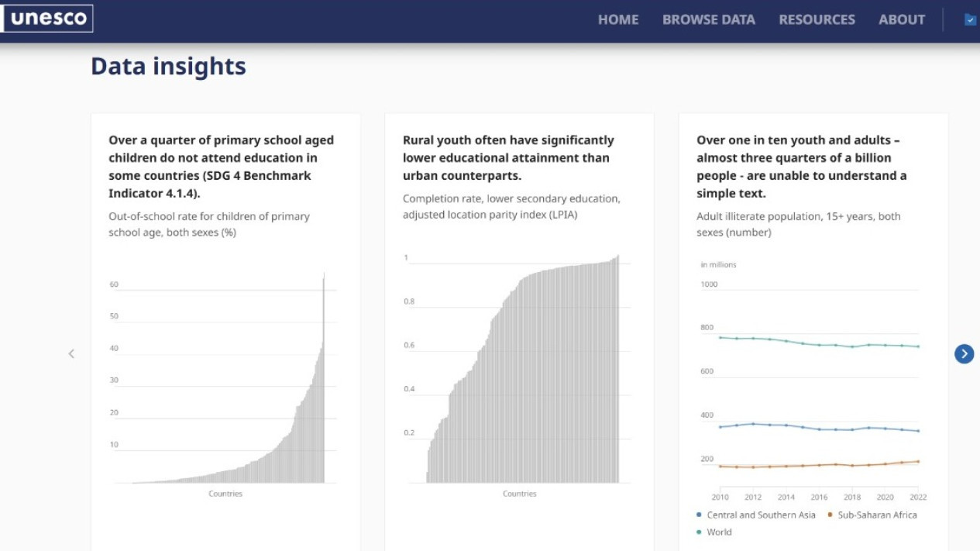Screen dimensions: 980x551
Task: Click 'Completion rate, lower secondary education' subtitle
Action: point(511,206)
